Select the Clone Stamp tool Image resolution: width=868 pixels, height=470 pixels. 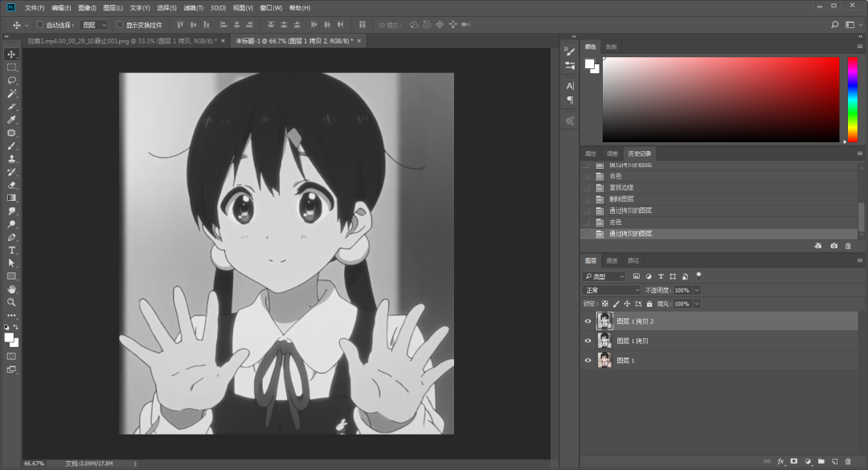(11, 159)
